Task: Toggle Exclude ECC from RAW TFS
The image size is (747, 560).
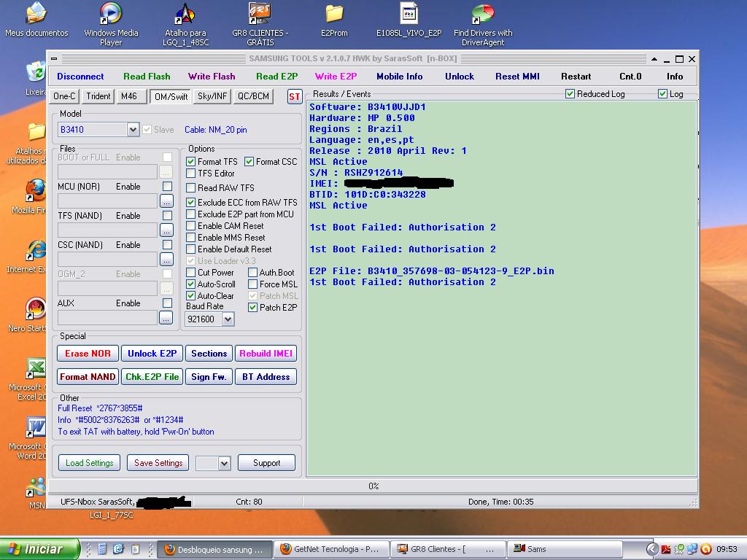Action: pyautogui.click(x=190, y=203)
